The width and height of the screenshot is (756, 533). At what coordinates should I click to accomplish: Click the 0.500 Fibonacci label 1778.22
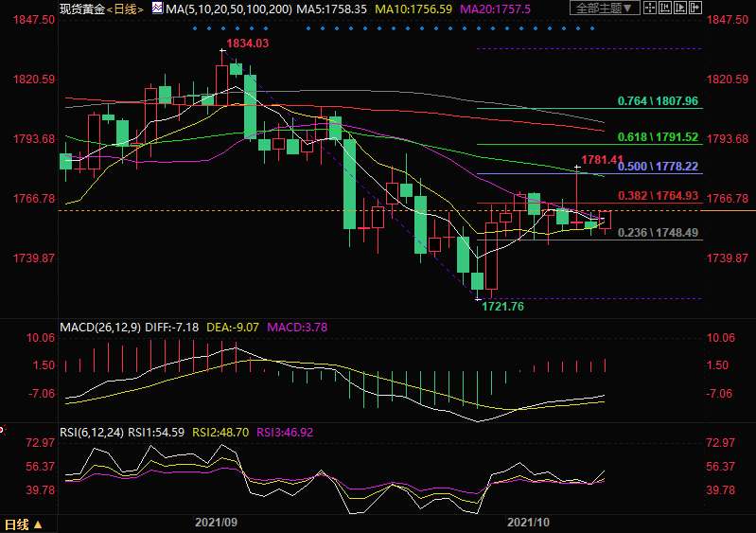657,167
